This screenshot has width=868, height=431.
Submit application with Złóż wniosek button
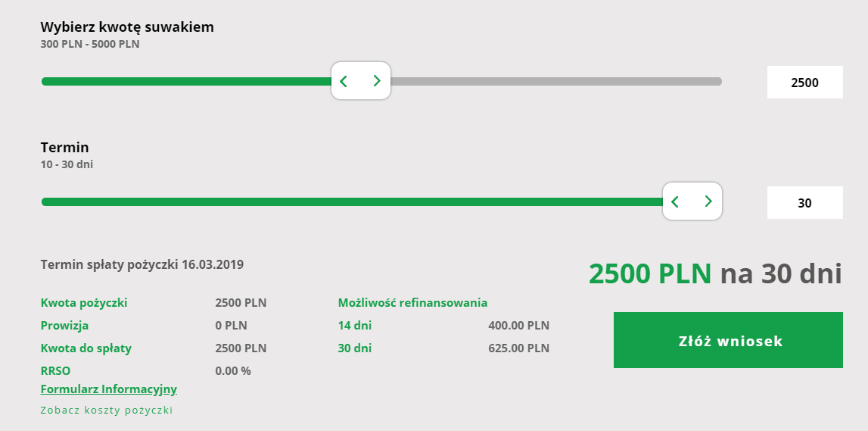point(728,340)
